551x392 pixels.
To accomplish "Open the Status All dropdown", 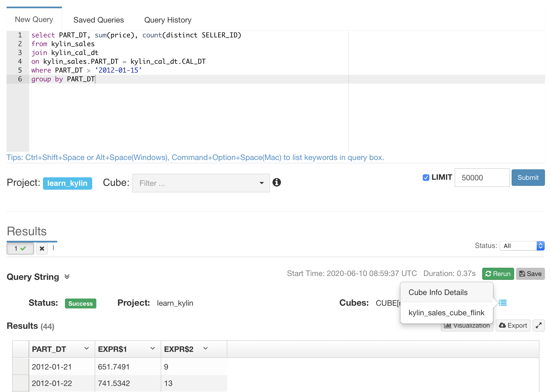I will [522, 246].
